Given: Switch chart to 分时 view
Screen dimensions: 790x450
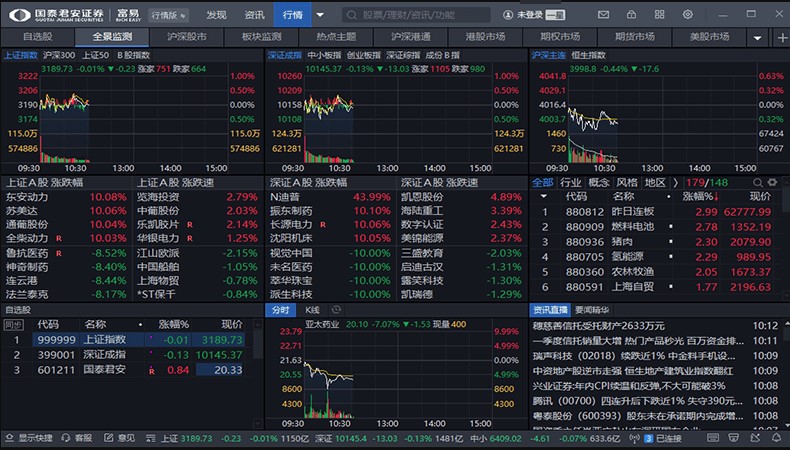Looking at the screenshot, I should click(x=281, y=310).
